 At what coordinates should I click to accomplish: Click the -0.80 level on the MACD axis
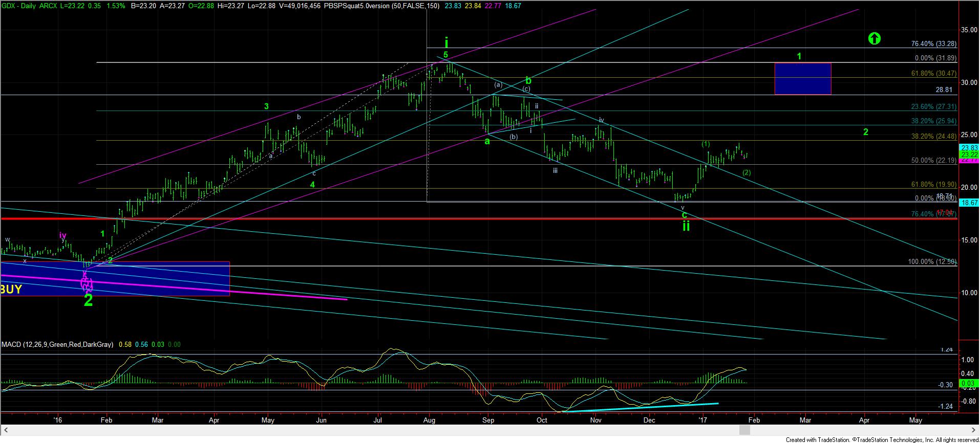click(x=967, y=401)
